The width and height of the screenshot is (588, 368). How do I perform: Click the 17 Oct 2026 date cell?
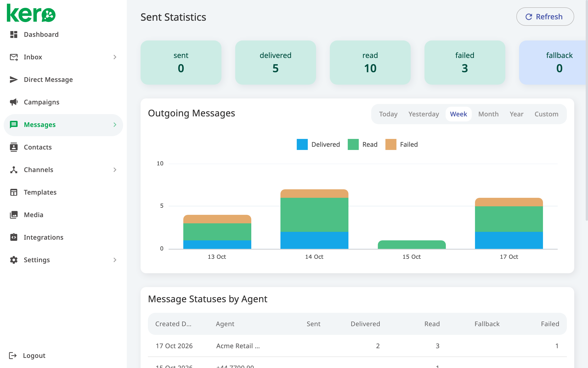coord(174,346)
